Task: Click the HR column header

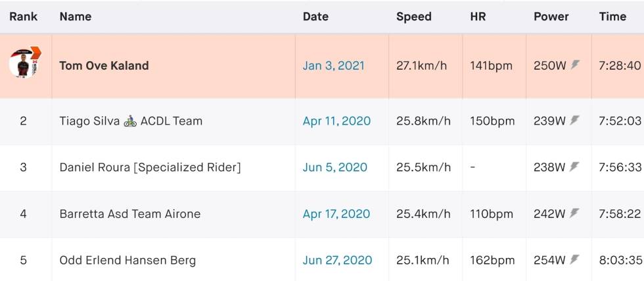Action: 478,16
